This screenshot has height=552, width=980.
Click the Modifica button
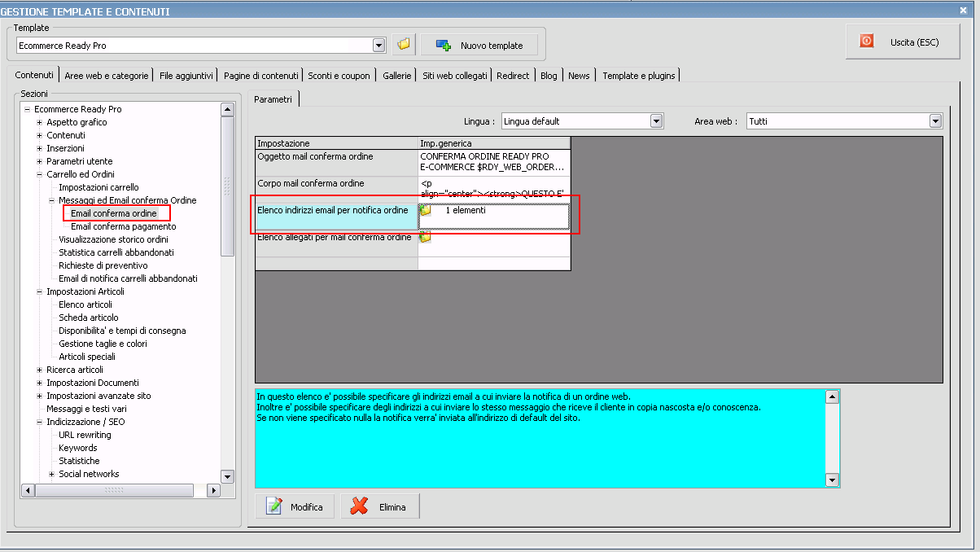click(x=295, y=506)
